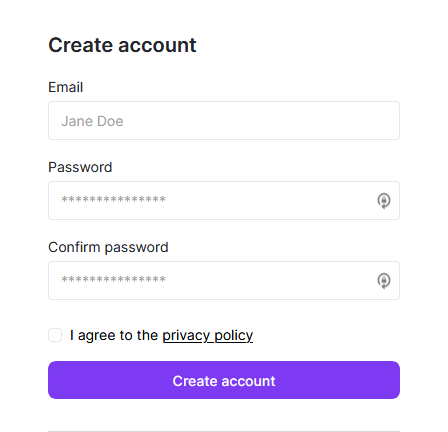Click the word "agree" beside the checkbox
This screenshot has width=448, height=432.
[97, 336]
